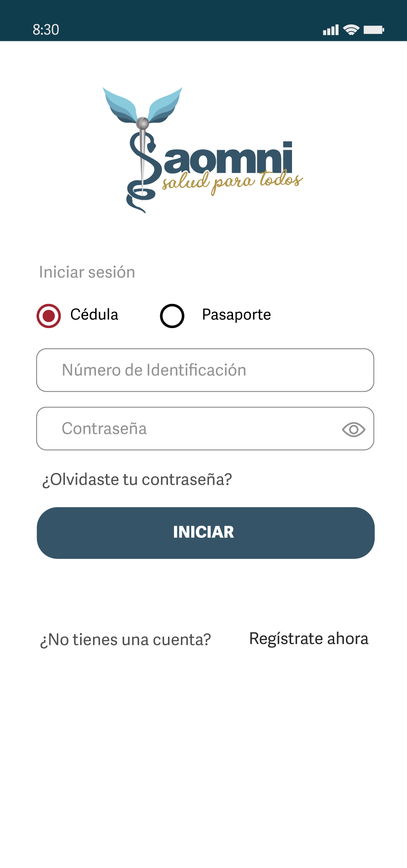The height and width of the screenshot is (868, 407).
Task: Click the Wi-Fi status icon
Action: click(x=351, y=30)
